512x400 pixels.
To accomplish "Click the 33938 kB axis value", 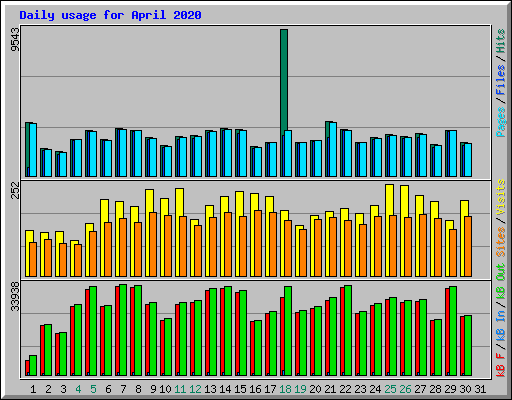I will [x=15, y=296].
